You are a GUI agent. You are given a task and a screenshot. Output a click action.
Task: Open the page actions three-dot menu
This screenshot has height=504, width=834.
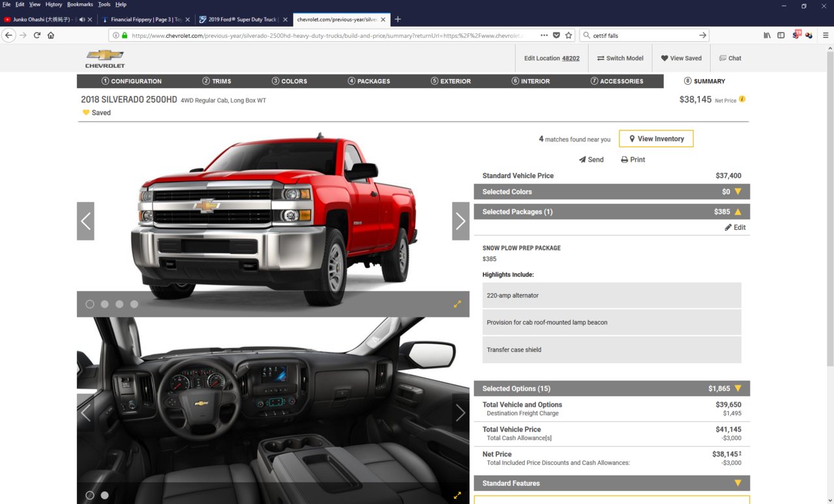(543, 35)
